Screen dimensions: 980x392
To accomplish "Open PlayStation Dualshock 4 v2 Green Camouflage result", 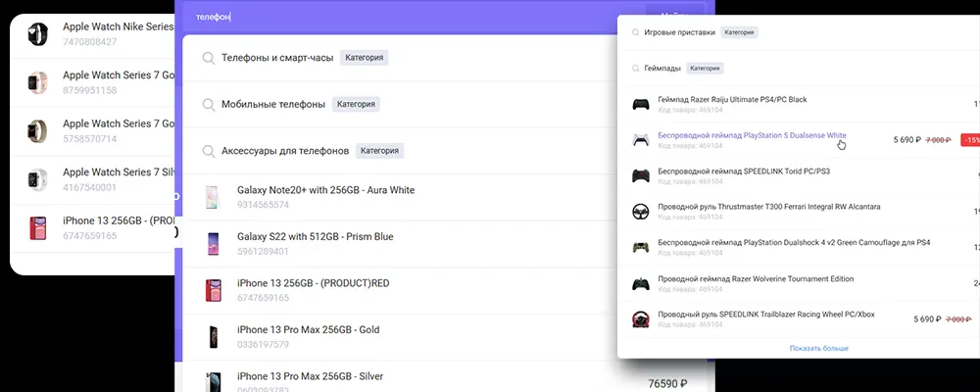I will pyautogui.click(x=794, y=242).
